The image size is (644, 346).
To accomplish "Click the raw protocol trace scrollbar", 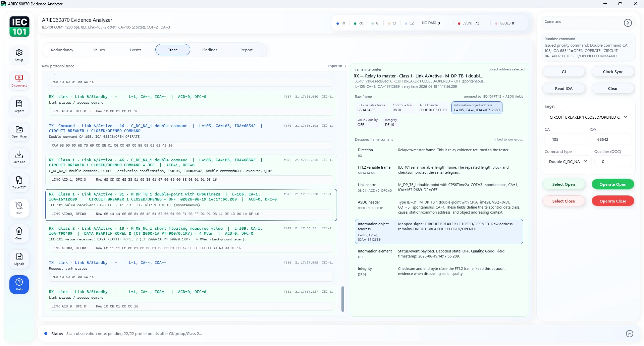I will 343,299.
